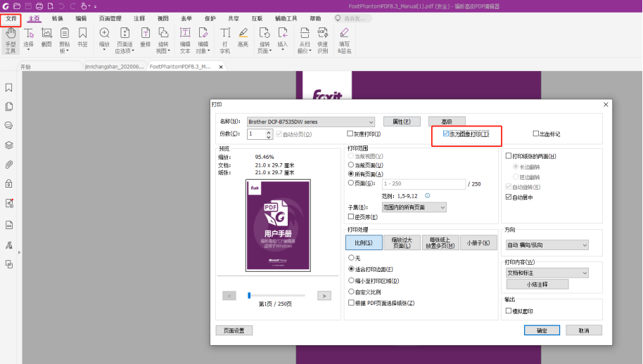Screen dimensions: 643x364
Task: Open Layers side panel
Action: click(x=8, y=145)
